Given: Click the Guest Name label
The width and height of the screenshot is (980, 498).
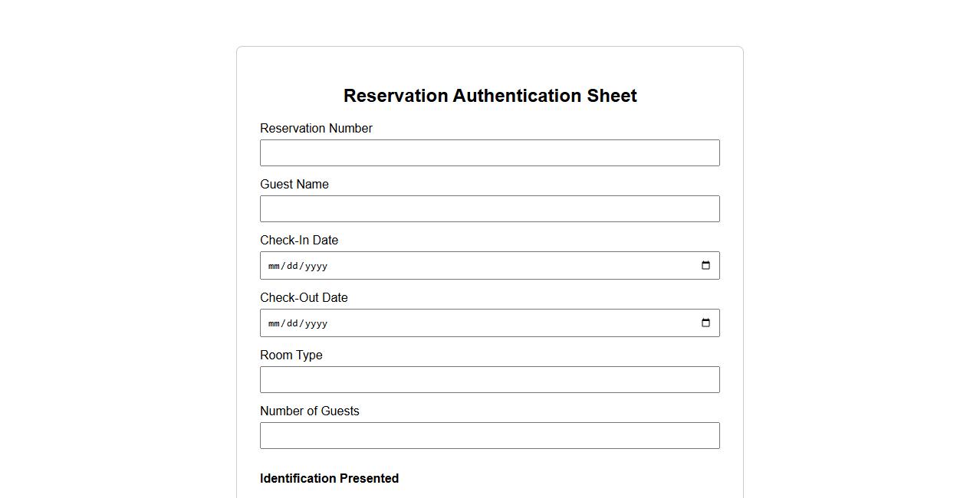Looking at the screenshot, I should pos(294,185).
